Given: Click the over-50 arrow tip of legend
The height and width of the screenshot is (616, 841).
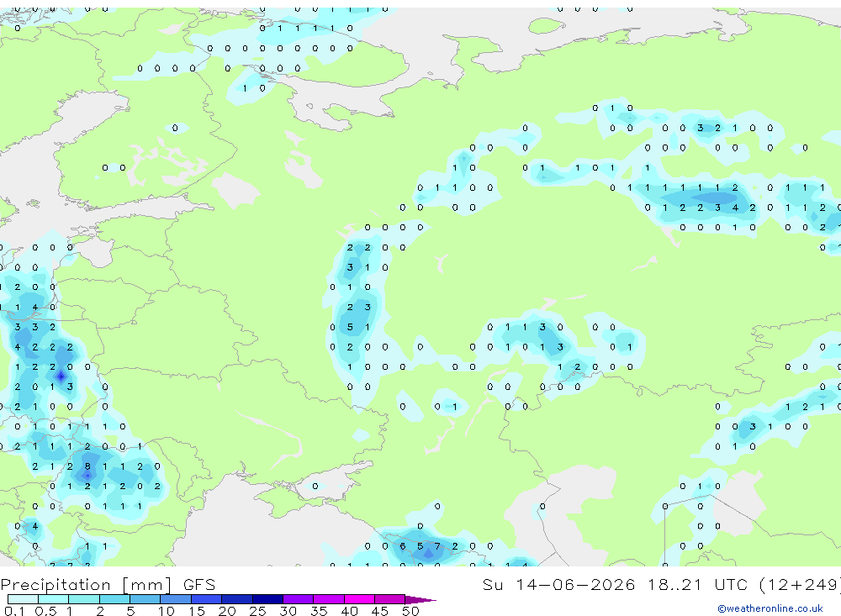Looking at the screenshot, I should point(420,599).
